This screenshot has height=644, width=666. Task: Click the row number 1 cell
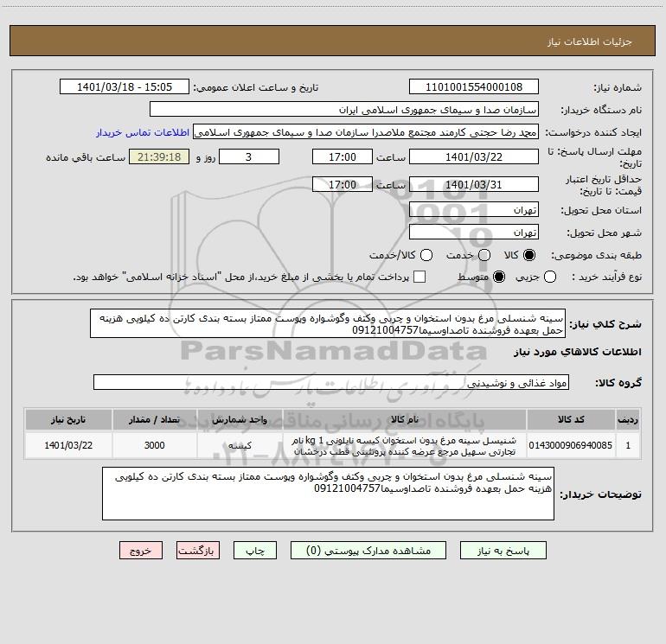pos(628,445)
